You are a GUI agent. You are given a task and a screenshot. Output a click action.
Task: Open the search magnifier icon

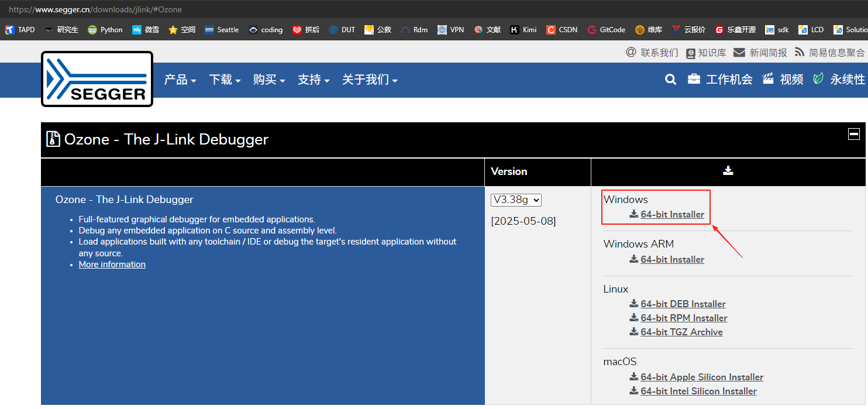(x=671, y=80)
